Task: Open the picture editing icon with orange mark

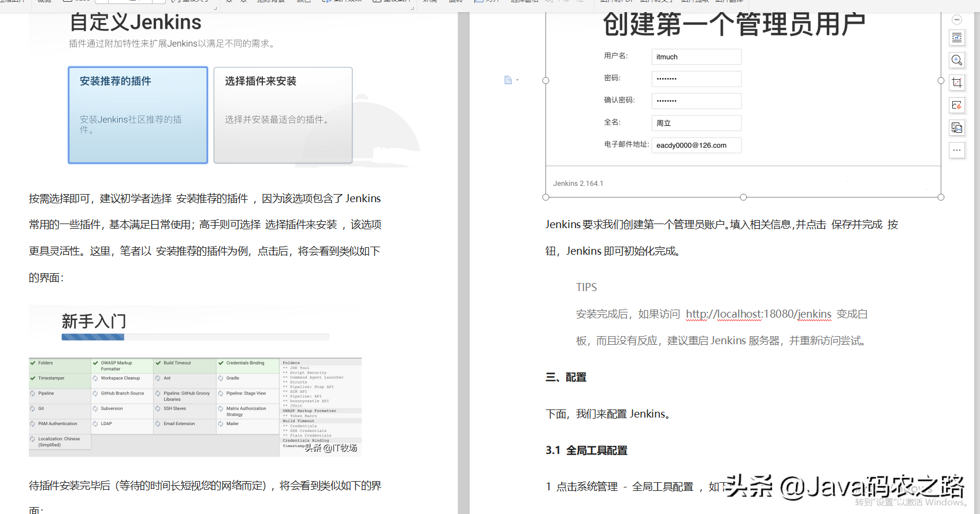Action: [x=957, y=105]
